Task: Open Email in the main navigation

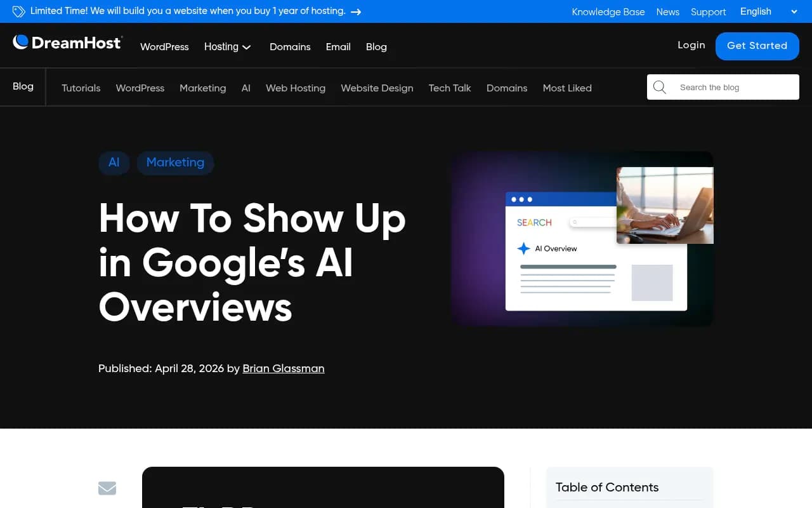Action: coord(338,47)
